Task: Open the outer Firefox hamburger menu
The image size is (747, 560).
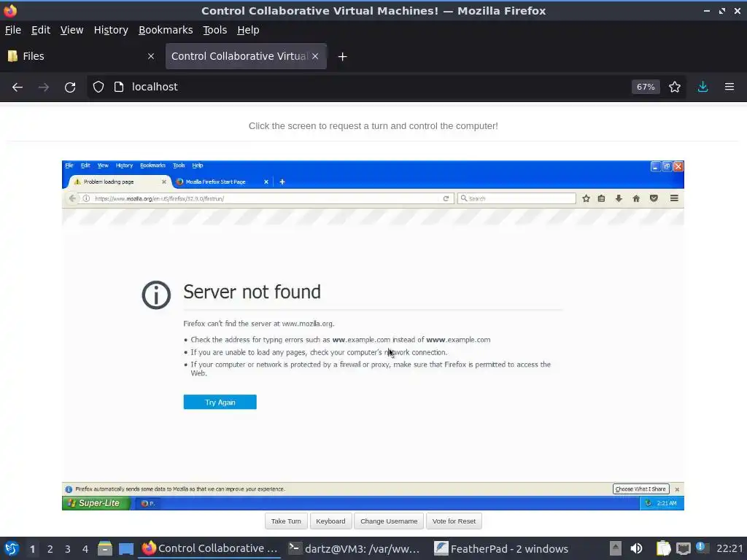Action: 729,87
